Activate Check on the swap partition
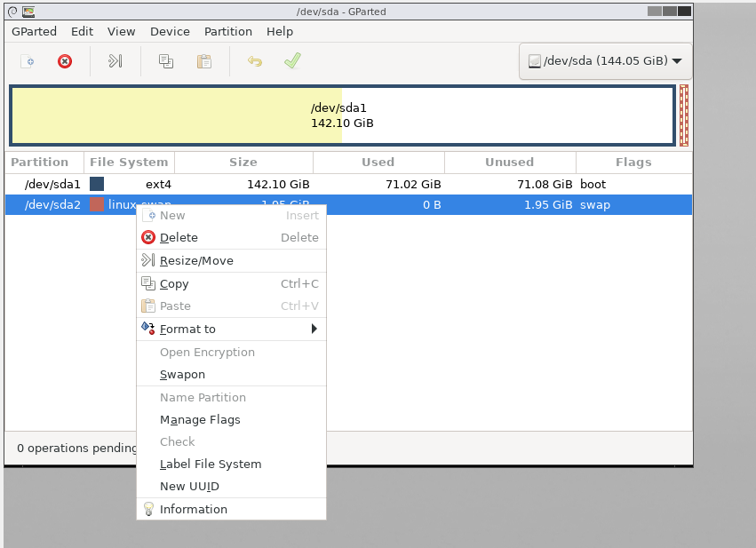 [177, 441]
